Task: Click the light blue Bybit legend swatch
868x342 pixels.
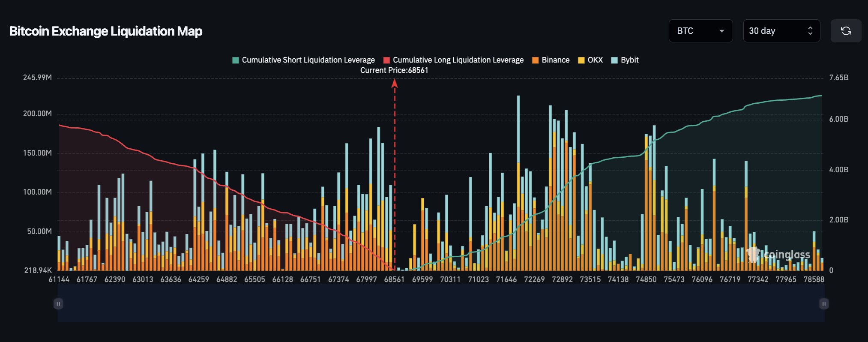Action: coord(614,60)
